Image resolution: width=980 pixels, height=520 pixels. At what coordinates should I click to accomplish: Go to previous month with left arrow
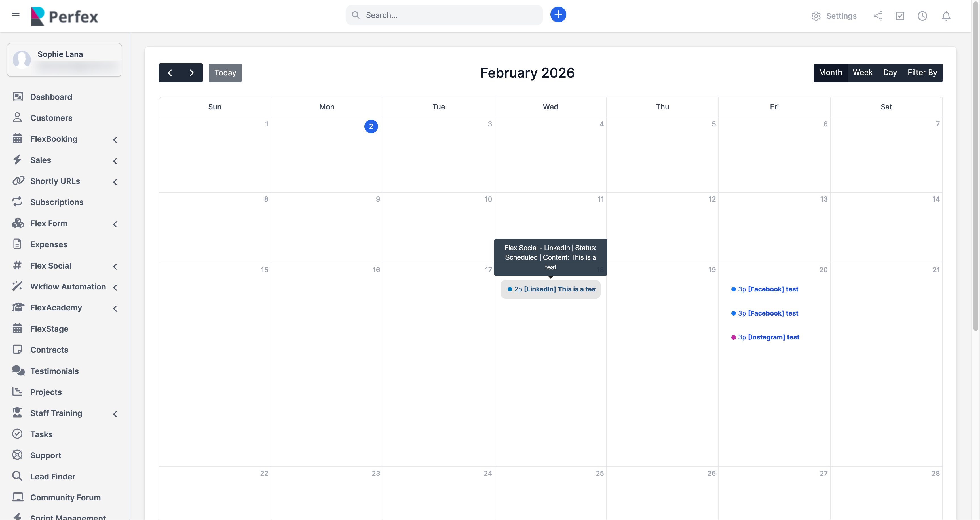(170, 73)
